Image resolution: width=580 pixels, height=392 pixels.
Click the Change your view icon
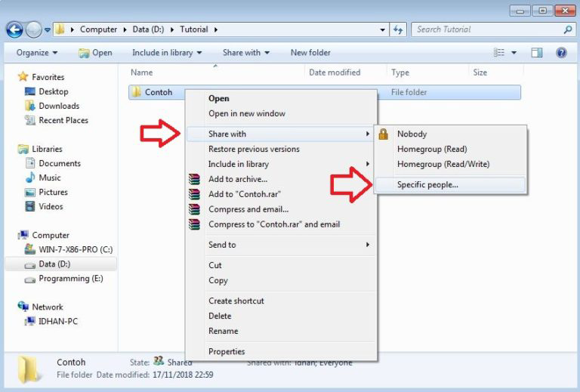[x=499, y=53]
